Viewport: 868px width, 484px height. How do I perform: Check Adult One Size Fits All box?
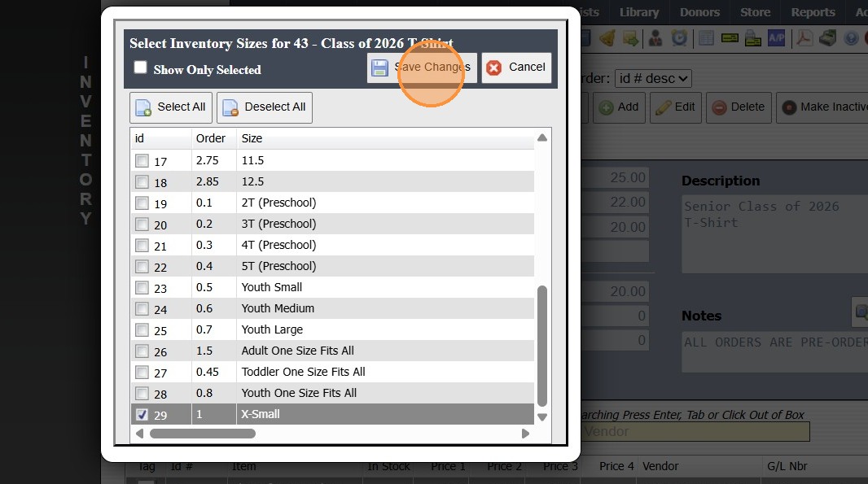142,351
